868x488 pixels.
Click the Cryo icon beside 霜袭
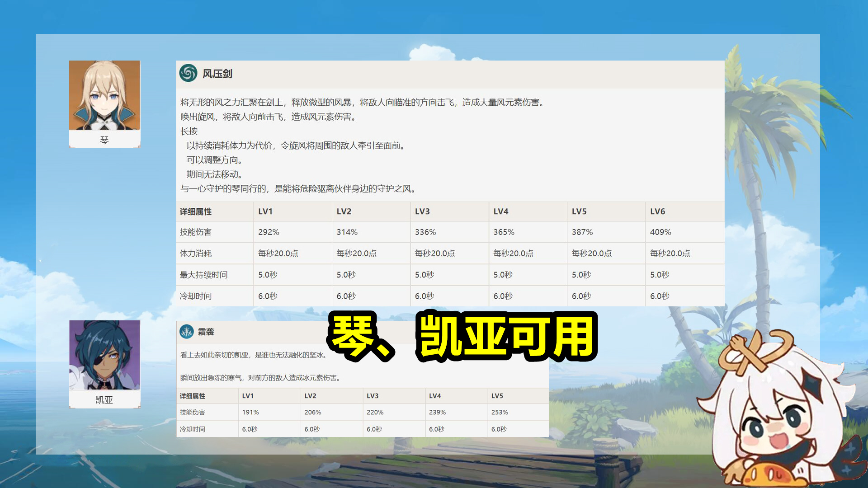[186, 332]
